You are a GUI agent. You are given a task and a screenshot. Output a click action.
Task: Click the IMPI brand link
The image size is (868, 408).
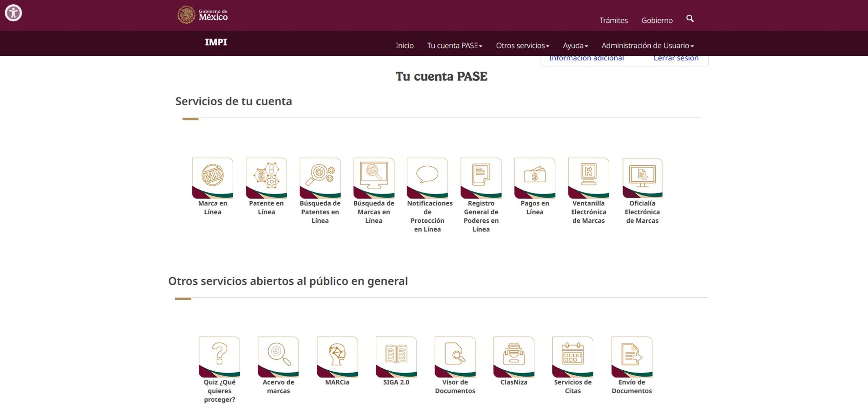[216, 42]
